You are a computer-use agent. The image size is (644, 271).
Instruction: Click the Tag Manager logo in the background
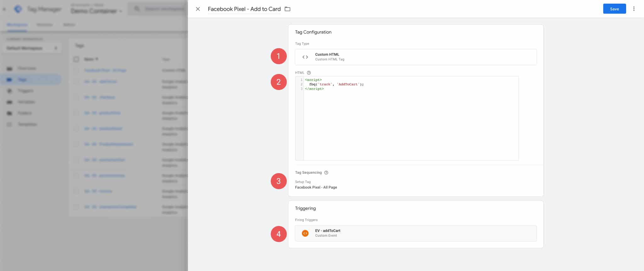click(x=18, y=9)
